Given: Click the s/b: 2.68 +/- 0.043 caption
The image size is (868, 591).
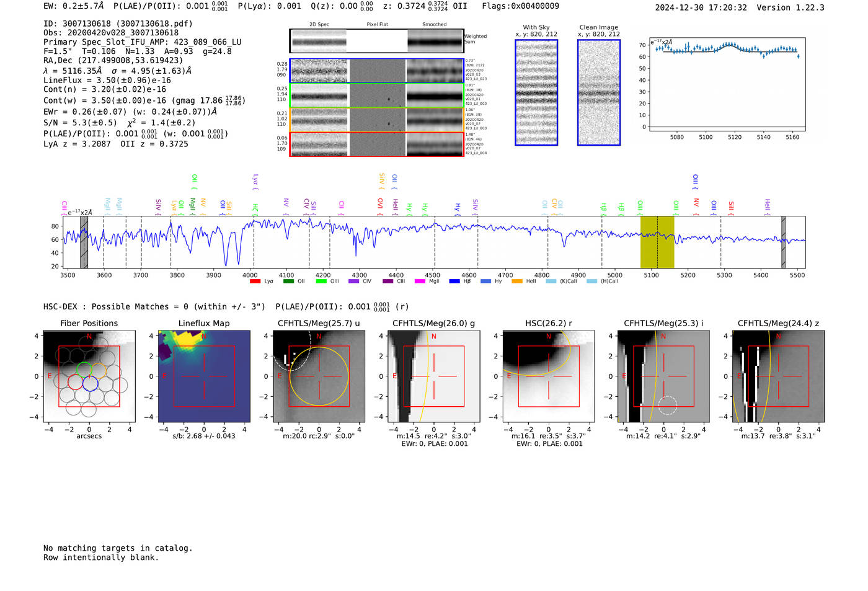Looking at the screenshot, I should (204, 436).
